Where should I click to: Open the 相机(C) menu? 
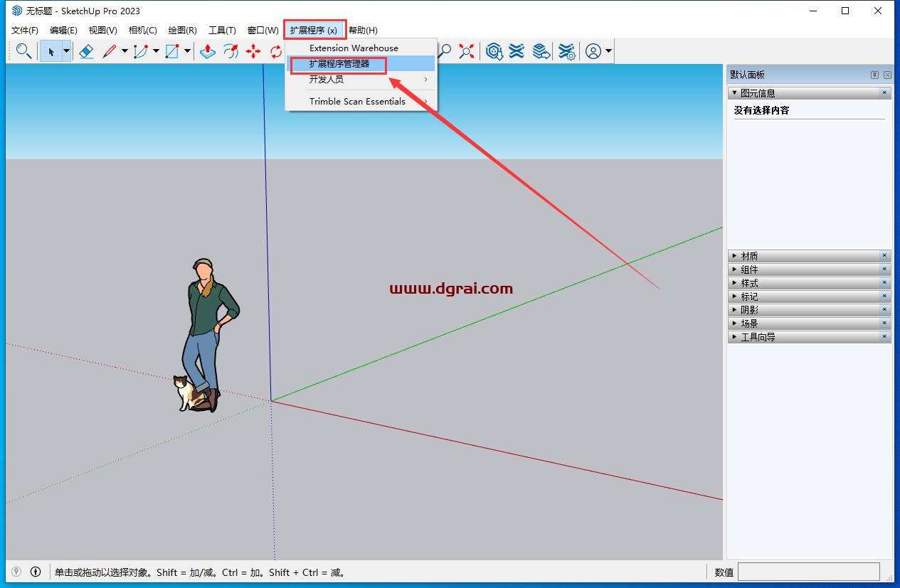point(142,31)
